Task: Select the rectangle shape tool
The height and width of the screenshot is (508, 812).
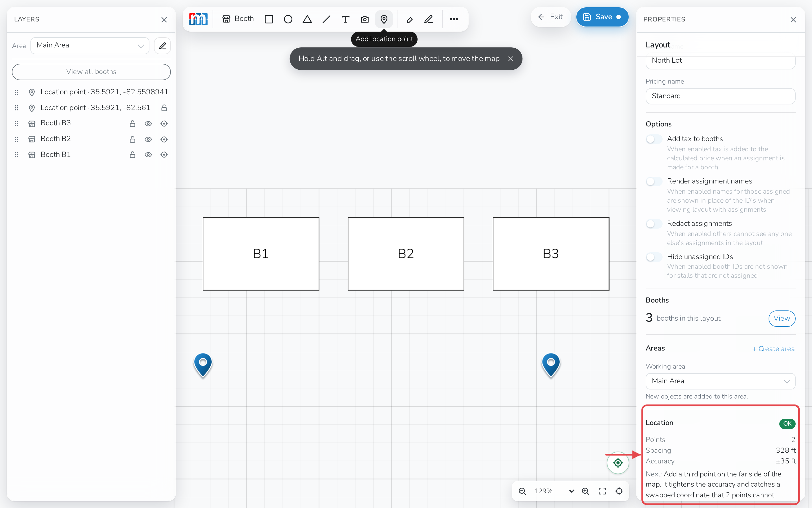Action: (269, 19)
